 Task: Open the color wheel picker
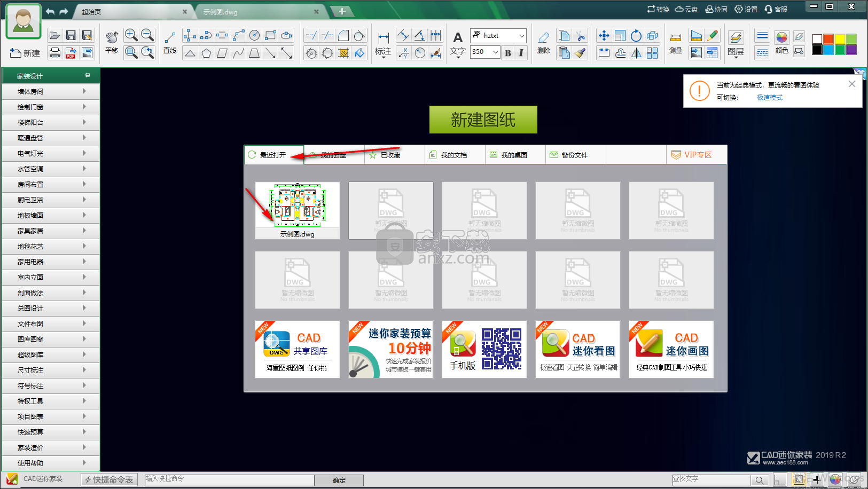(x=781, y=37)
